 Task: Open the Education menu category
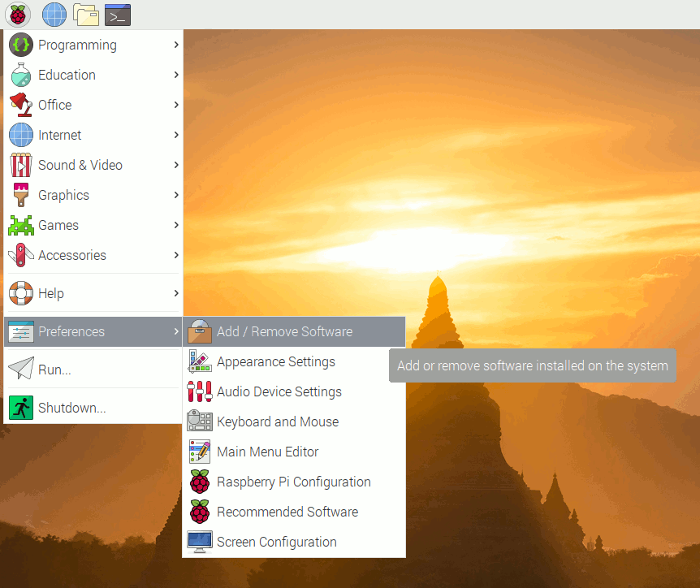coord(93,75)
